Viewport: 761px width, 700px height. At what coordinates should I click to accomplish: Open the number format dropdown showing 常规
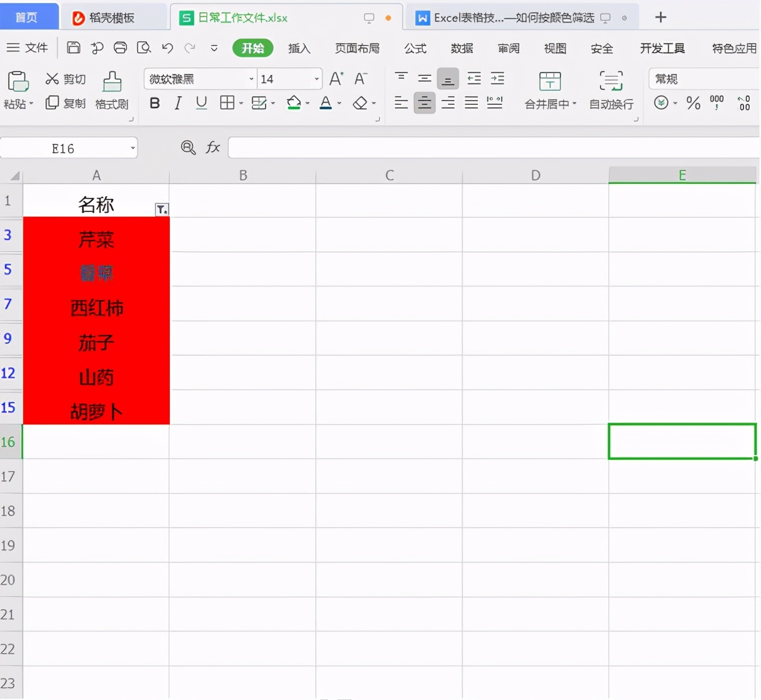tap(704, 79)
